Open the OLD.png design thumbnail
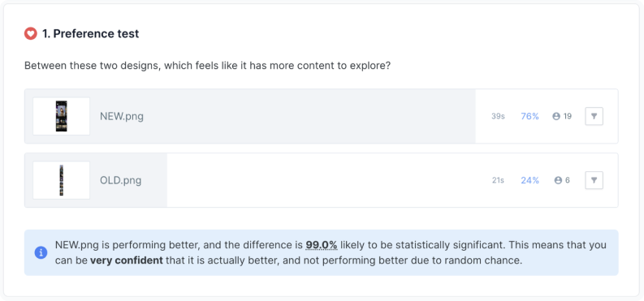 [61, 180]
